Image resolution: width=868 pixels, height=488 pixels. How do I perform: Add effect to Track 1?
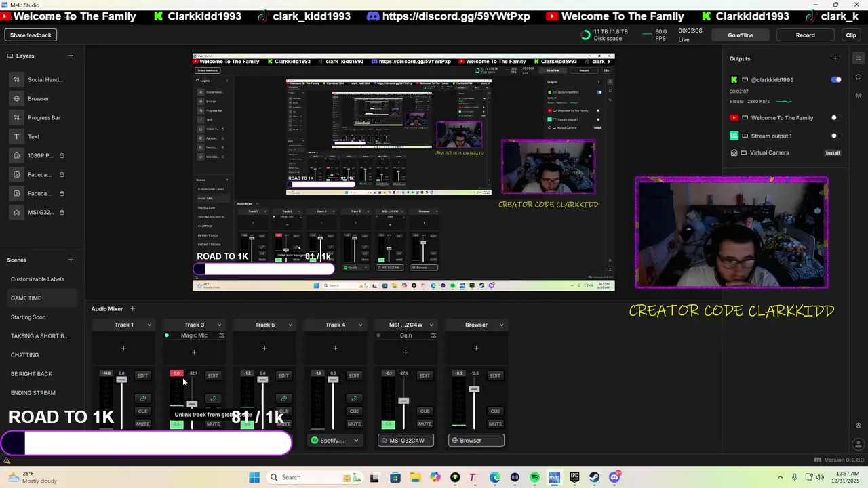123,348
